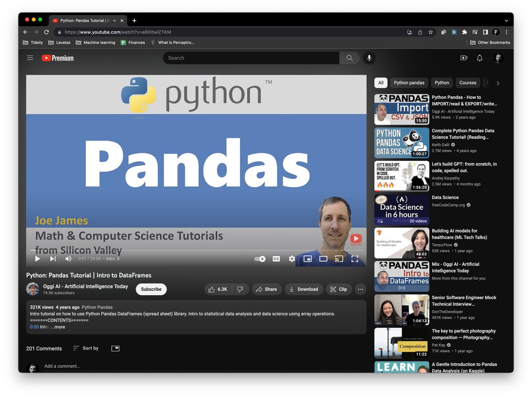Play the video

[38, 259]
